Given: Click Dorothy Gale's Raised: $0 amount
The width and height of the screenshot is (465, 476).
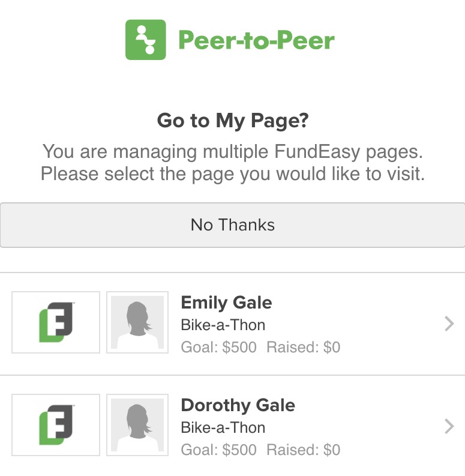Looking at the screenshot, I should point(303,450).
